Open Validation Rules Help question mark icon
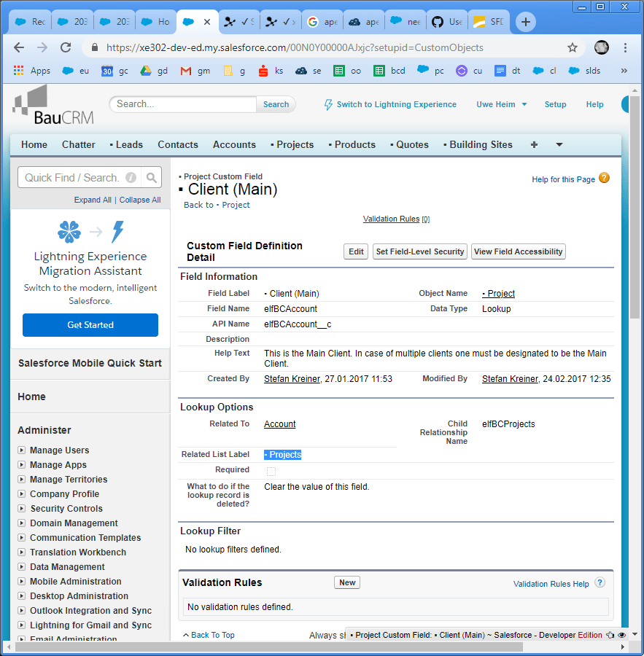Screen dimensions: 644x656 pyautogui.click(x=600, y=582)
